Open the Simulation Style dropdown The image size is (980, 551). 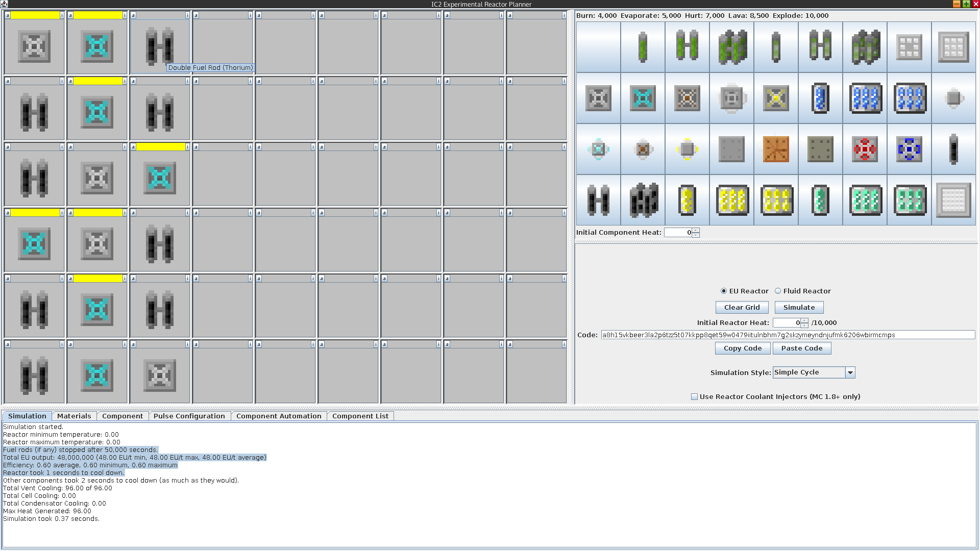[850, 372]
